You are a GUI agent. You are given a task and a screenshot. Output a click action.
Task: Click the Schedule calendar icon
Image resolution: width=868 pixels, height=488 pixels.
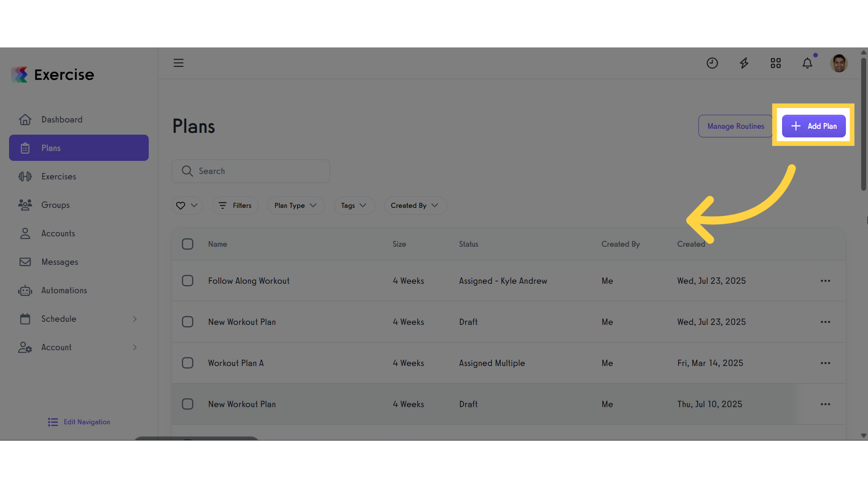[25, 319]
